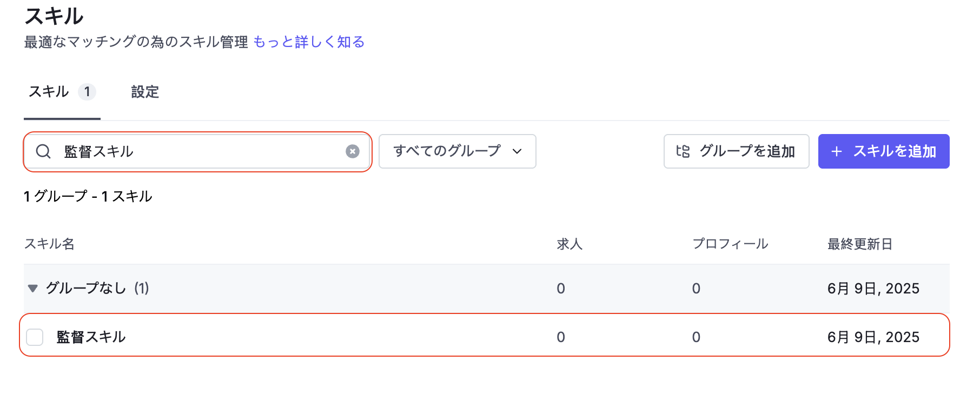The height and width of the screenshot is (401, 980).
Task: Click the スキル名 column header
Action: pyautogui.click(x=49, y=244)
